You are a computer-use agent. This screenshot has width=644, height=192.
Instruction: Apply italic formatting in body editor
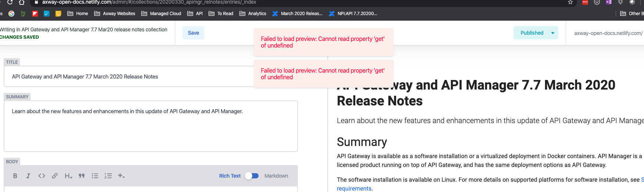(x=28, y=176)
